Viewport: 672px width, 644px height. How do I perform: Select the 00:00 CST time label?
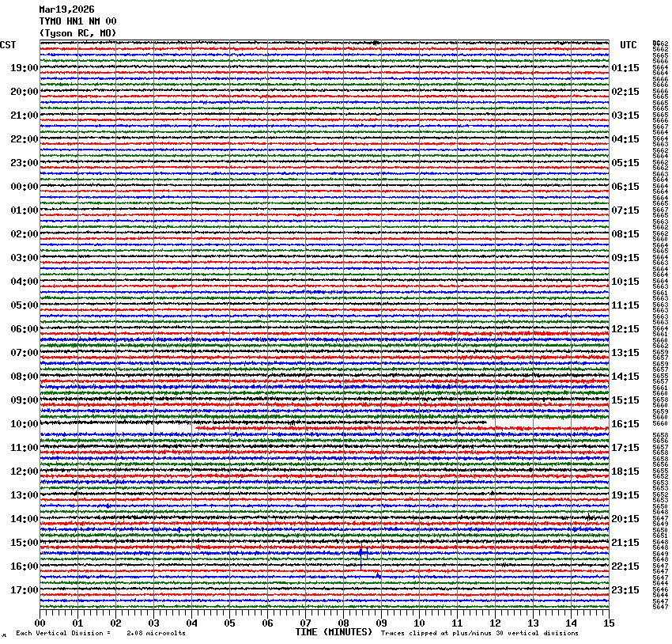click(24, 187)
